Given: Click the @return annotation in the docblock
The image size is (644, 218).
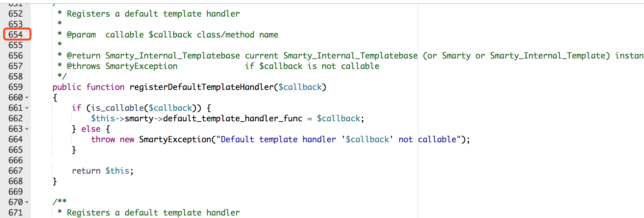Looking at the screenshot, I should (x=84, y=56).
